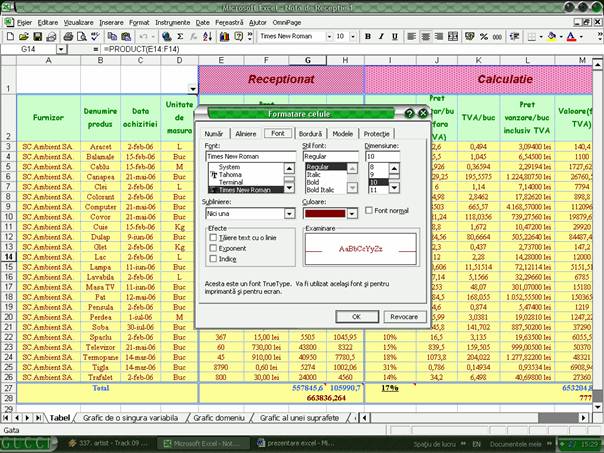Switch to Microsoft Excel taskbar button
Viewport: 604px width, 453px height.
point(204,444)
